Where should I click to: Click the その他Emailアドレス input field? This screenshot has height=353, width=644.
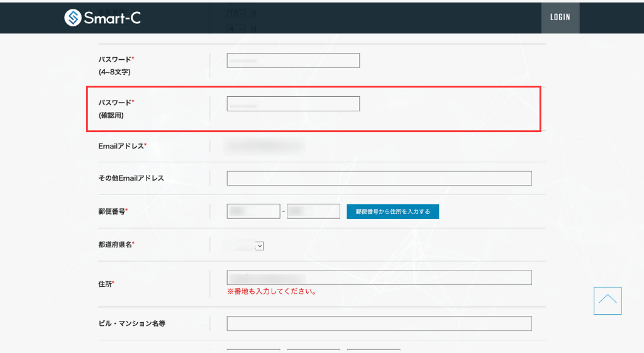(379, 178)
